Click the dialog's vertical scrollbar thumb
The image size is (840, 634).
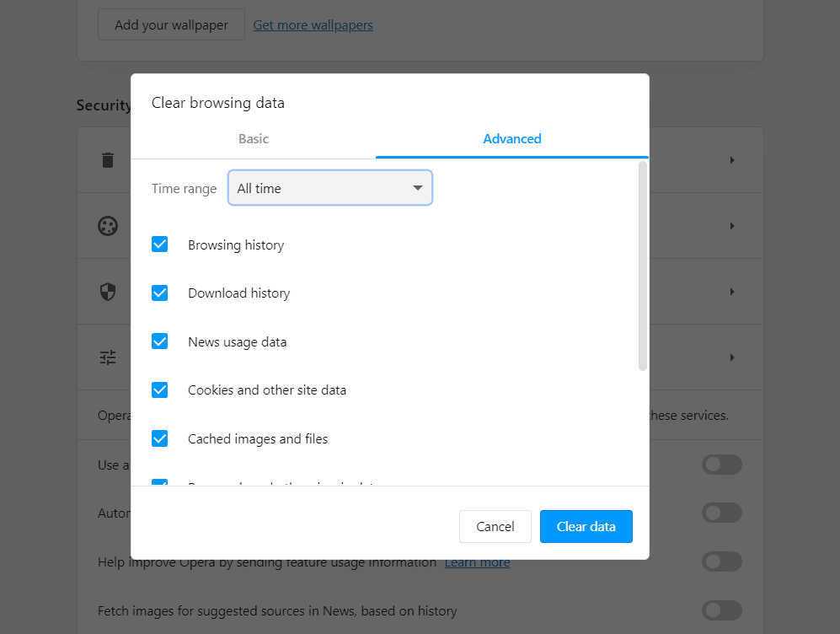pos(643,266)
